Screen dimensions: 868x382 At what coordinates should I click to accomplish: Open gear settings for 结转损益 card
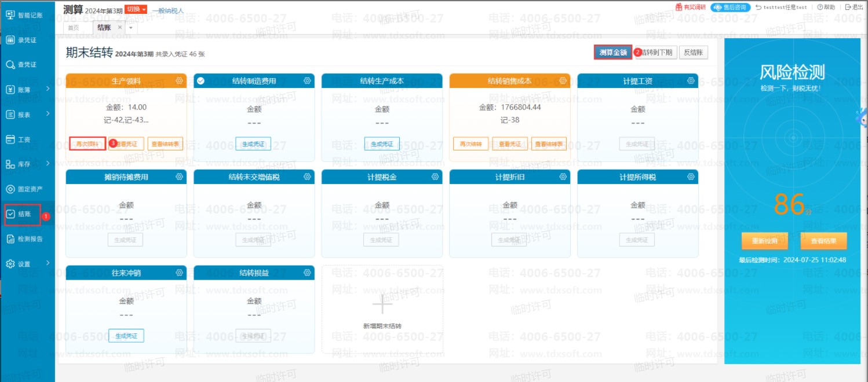click(x=307, y=273)
